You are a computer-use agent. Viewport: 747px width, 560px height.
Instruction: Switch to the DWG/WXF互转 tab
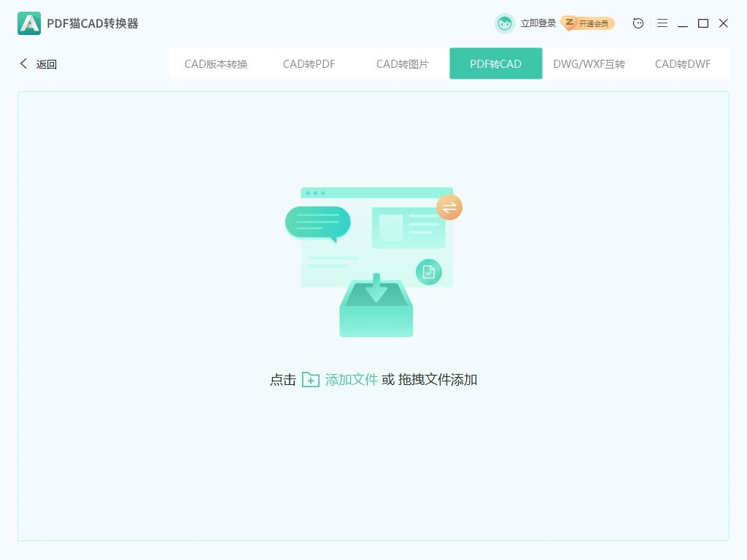tap(589, 63)
